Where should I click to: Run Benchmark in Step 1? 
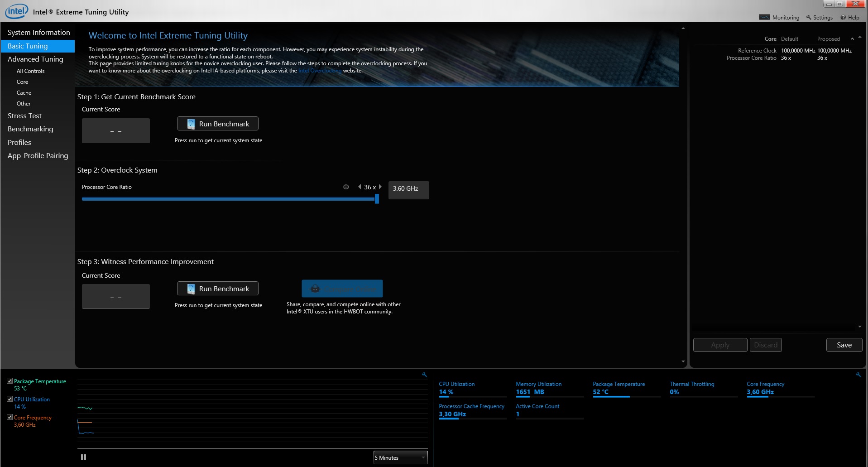tap(218, 124)
